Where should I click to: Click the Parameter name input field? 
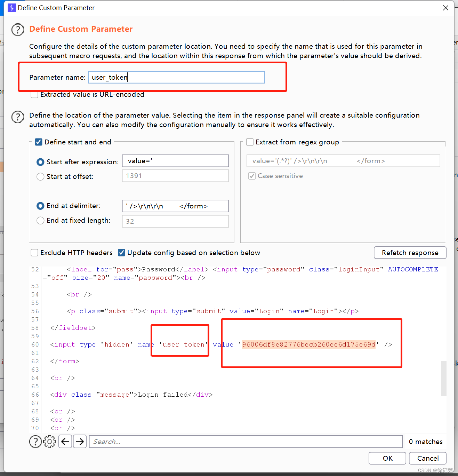176,77
